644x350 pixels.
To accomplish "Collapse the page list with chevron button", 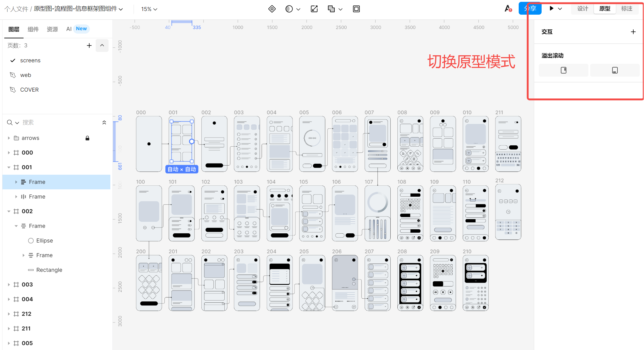I will 102,46.
